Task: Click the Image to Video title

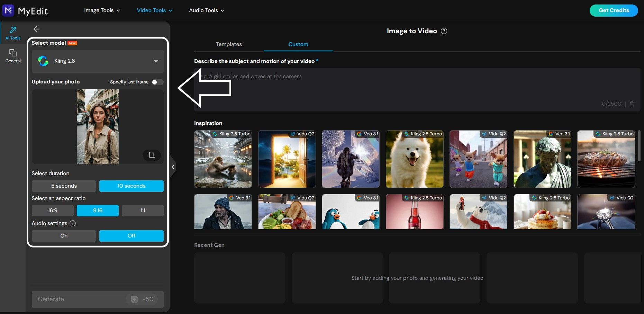Action: pyautogui.click(x=412, y=31)
